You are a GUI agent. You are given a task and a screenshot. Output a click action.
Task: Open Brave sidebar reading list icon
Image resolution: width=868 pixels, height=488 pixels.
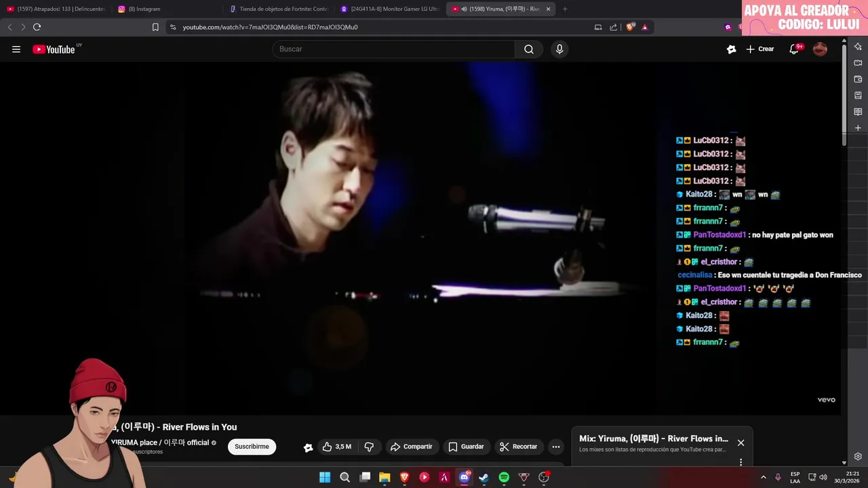click(858, 112)
